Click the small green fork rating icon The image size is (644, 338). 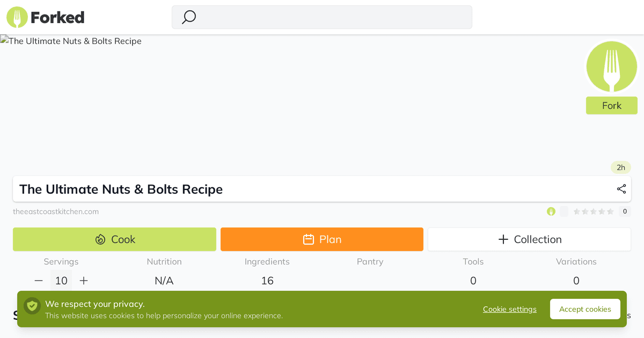(x=551, y=211)
